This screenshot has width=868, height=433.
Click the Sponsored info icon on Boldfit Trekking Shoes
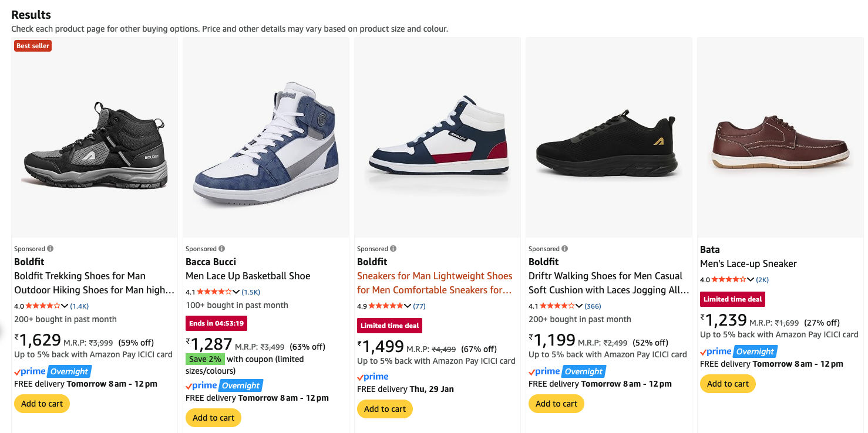click(51, 248)
